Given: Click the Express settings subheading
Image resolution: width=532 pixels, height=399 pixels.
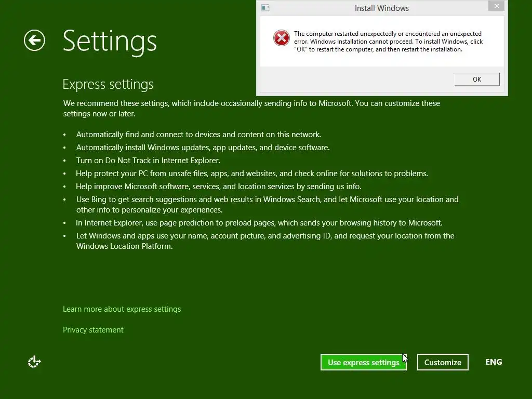Looking at the screenshot, I should 108,84.
